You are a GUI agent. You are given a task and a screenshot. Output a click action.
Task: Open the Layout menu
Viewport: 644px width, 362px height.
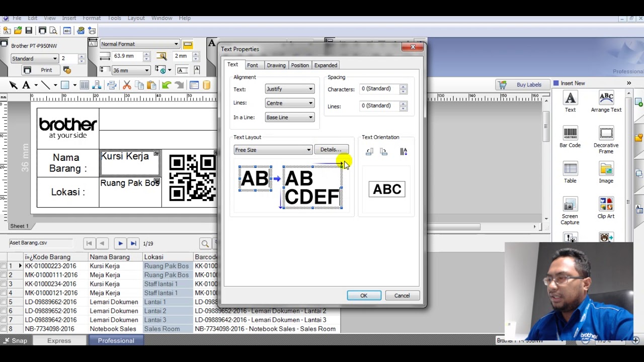136,18
